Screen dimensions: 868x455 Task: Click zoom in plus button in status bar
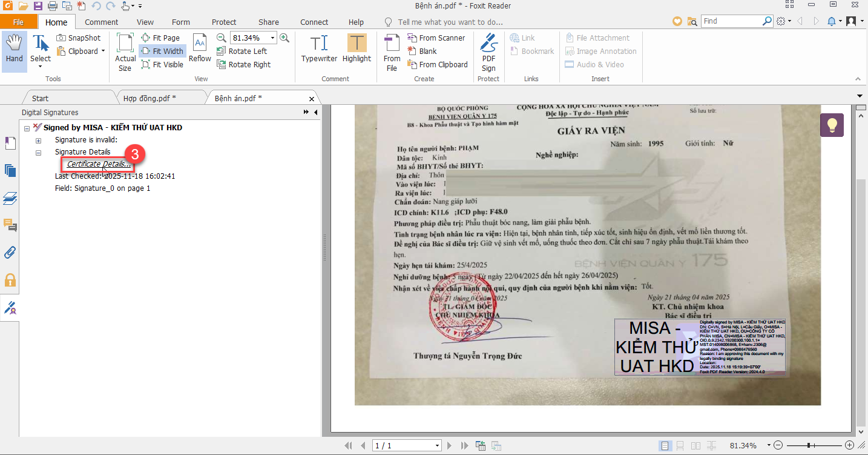pyautogui.click(x=849, y=446)
